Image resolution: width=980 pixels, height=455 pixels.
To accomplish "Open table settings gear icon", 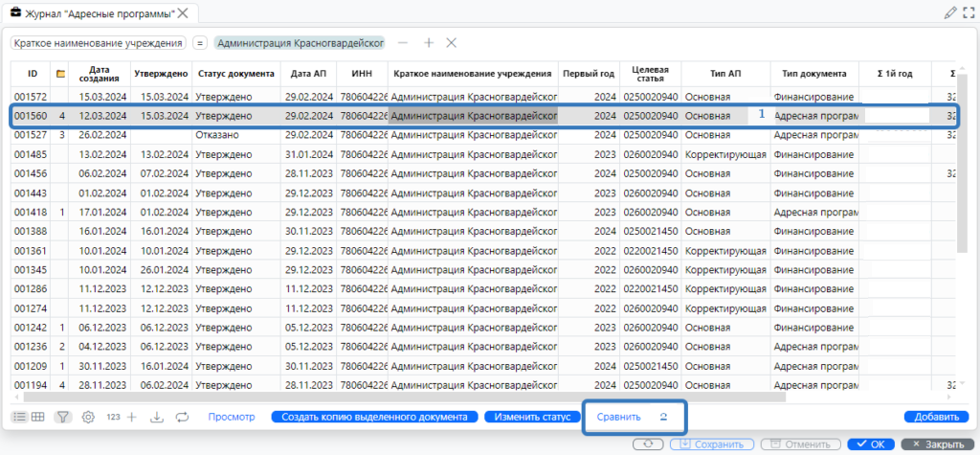I will [88, 418].
